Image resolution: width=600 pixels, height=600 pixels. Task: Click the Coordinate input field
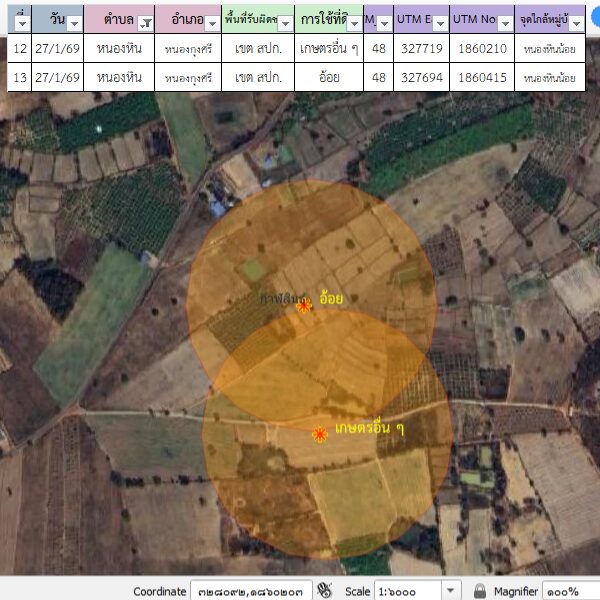tap(251, 591)
